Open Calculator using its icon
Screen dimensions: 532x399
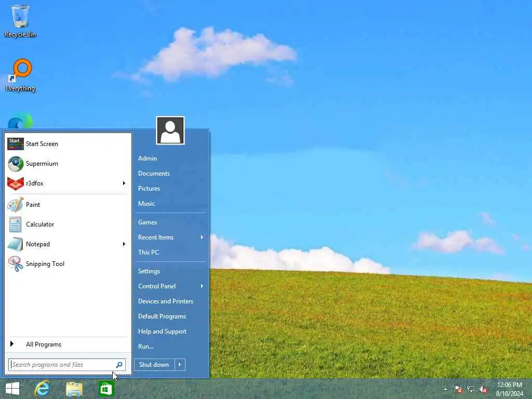[16, 224]
